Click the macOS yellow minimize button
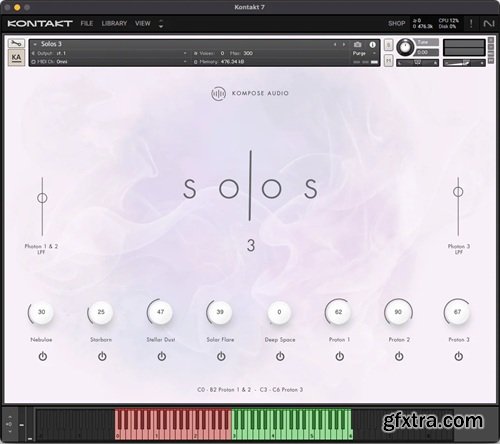This screenshot has height=444, width=500. point(17,7)
